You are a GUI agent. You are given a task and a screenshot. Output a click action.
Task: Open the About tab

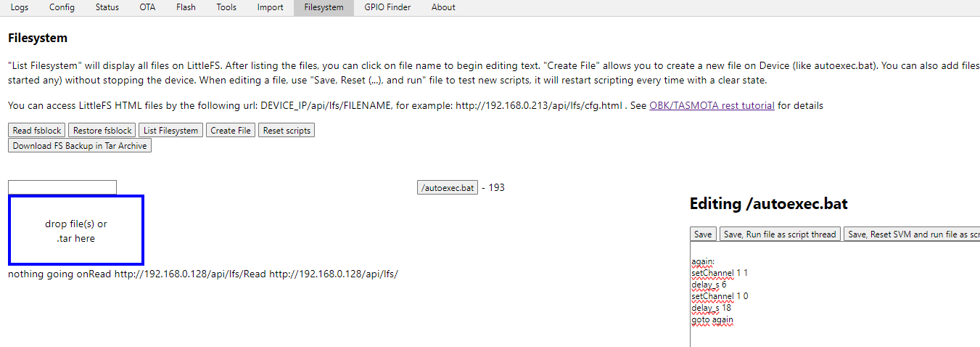click(x=443, y=7)
